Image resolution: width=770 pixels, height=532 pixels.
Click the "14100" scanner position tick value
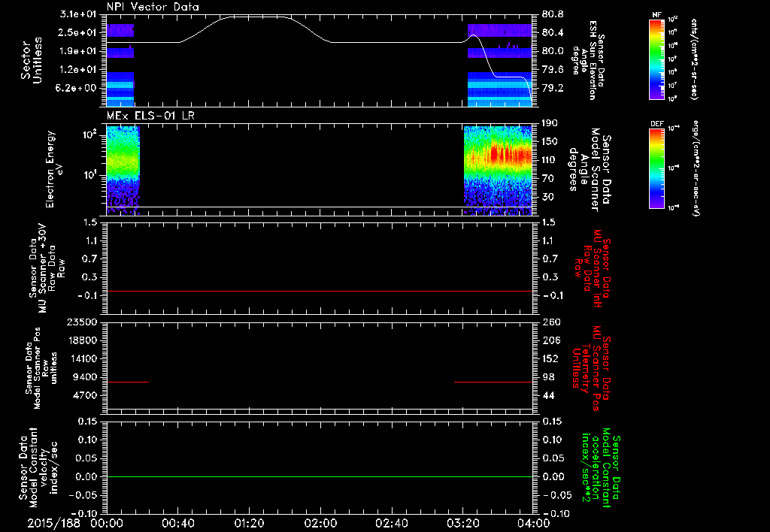coord(83,358)
